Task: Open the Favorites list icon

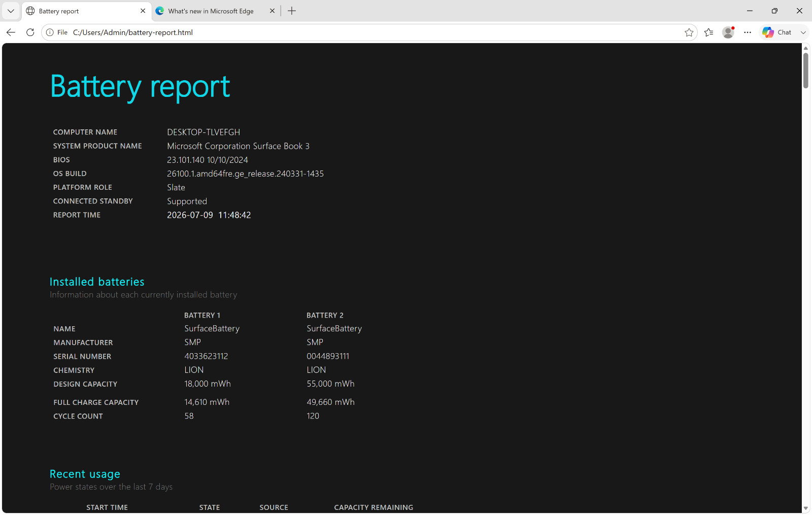Action: tap(709, 32)
